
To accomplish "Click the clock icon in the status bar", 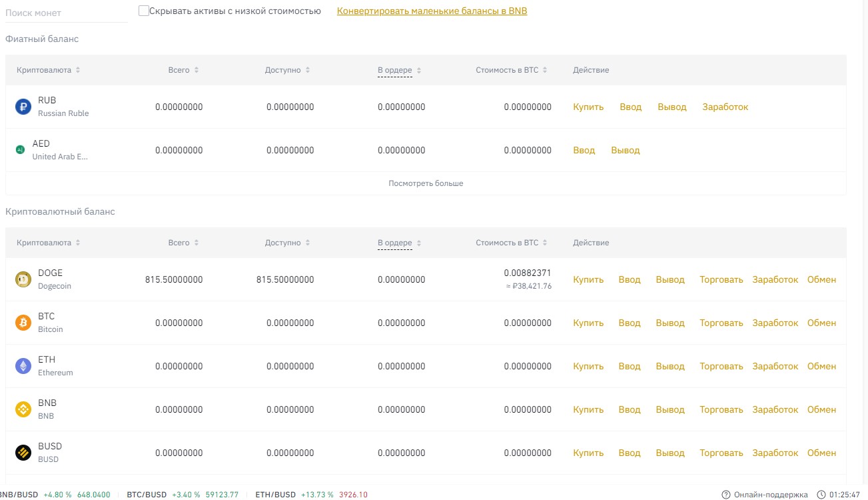I will coord(821,495).
